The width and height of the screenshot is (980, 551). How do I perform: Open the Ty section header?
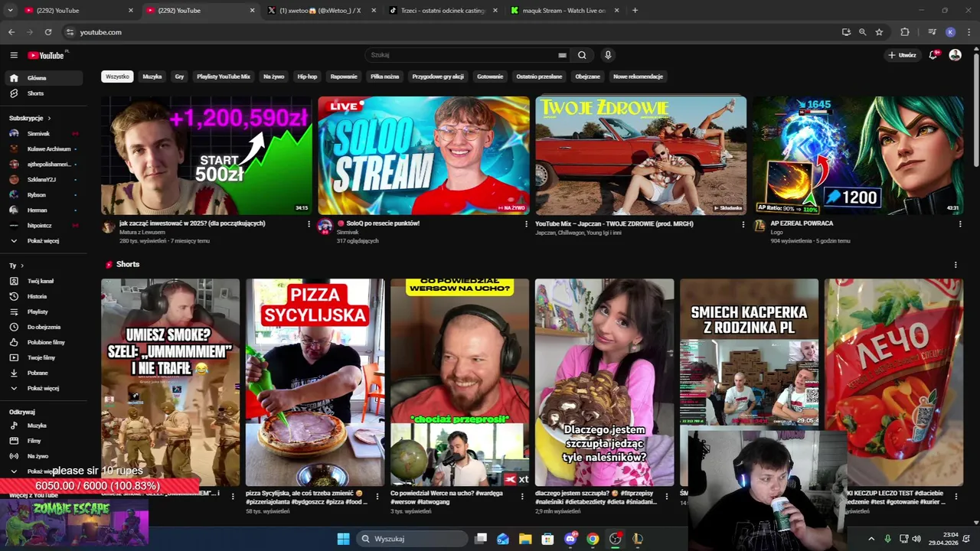click(x=16, y=266)
